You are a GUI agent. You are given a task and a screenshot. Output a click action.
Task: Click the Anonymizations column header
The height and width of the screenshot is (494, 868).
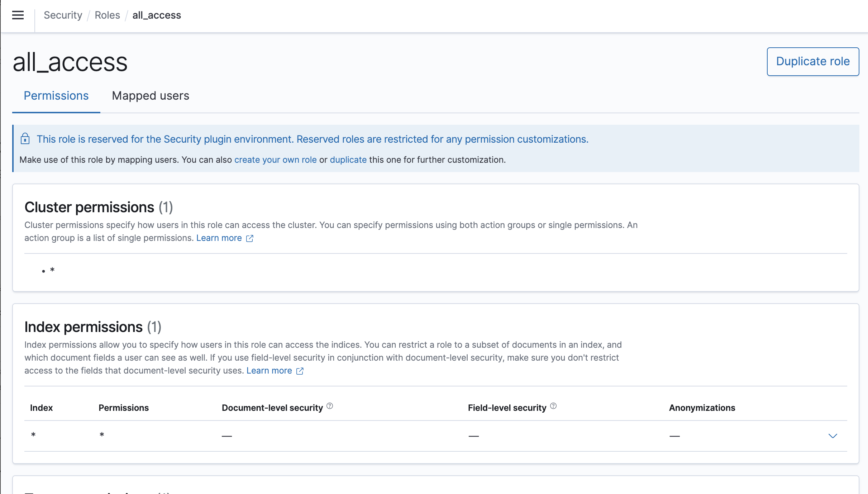coord(702,408)
